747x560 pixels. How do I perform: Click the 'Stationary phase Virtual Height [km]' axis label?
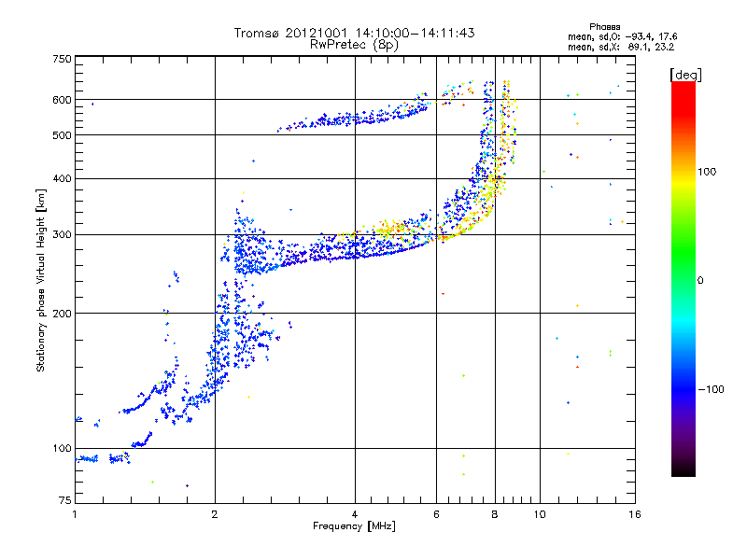coord(41,281)
